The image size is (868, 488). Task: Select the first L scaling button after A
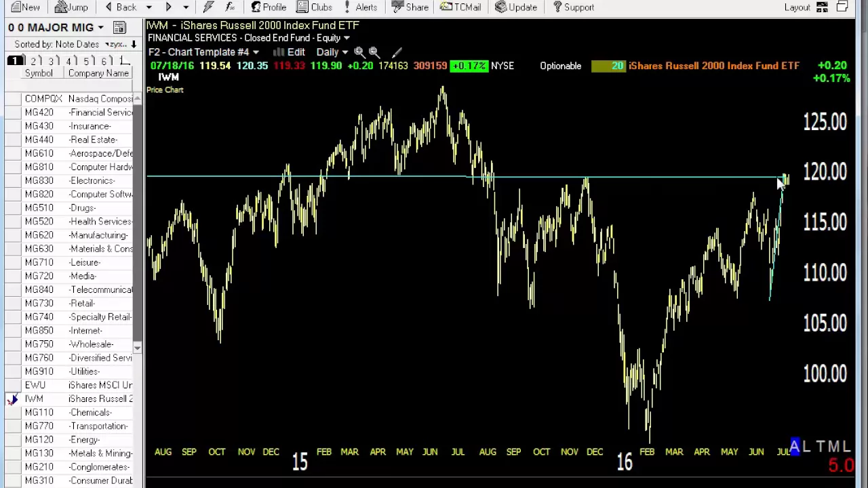click(x=806, y=446)
